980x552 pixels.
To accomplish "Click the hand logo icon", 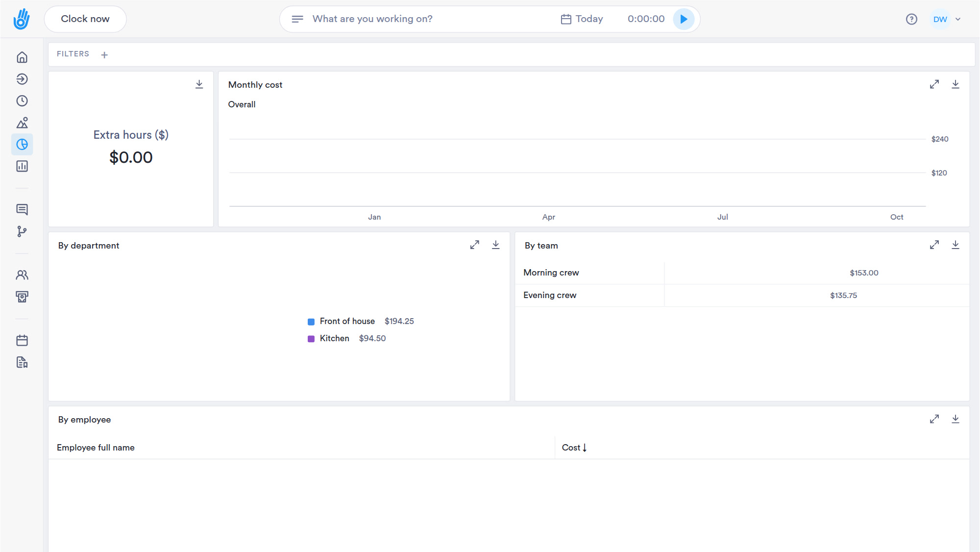I will tap(22, 19).
